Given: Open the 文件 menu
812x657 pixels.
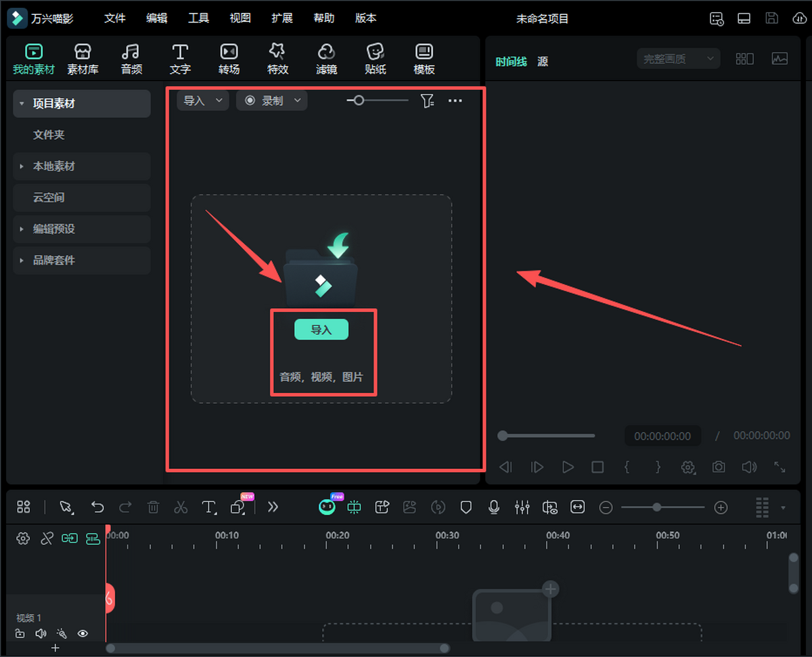Looking at the screenshot, I should click(x=115, y=18).
